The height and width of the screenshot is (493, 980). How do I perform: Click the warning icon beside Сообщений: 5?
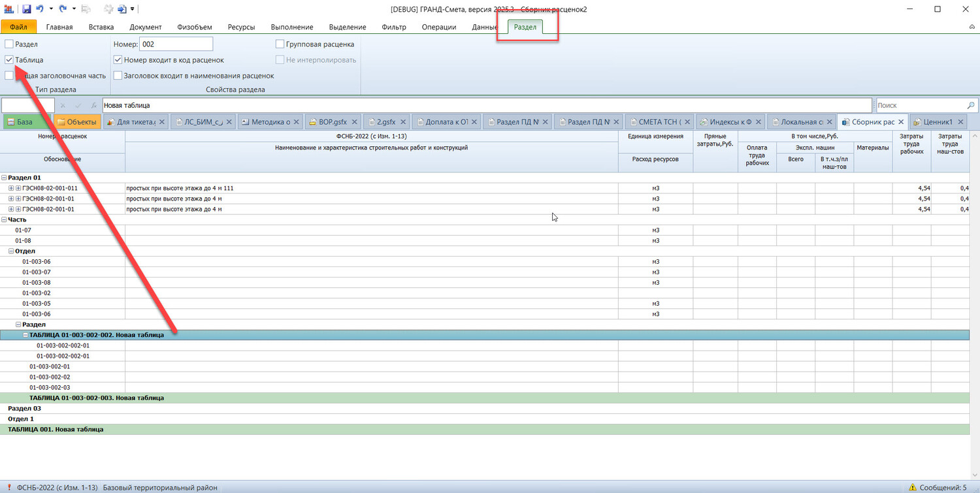click(x=912, y=487)
